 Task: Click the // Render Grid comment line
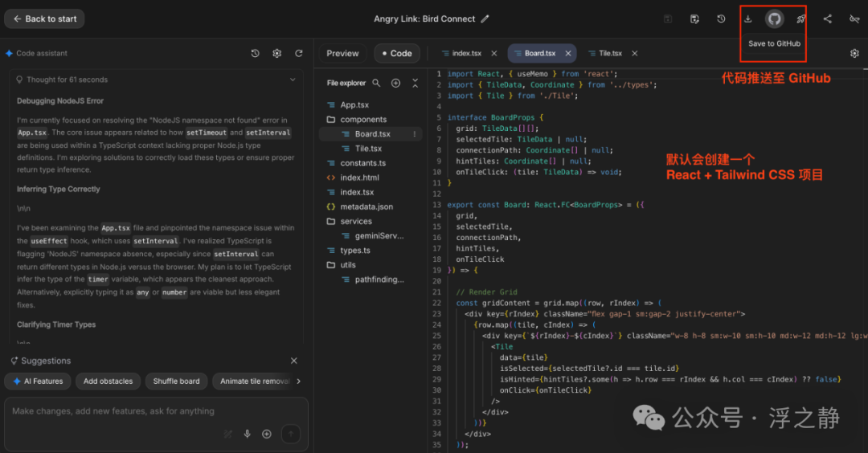click(x=486, y=292)
